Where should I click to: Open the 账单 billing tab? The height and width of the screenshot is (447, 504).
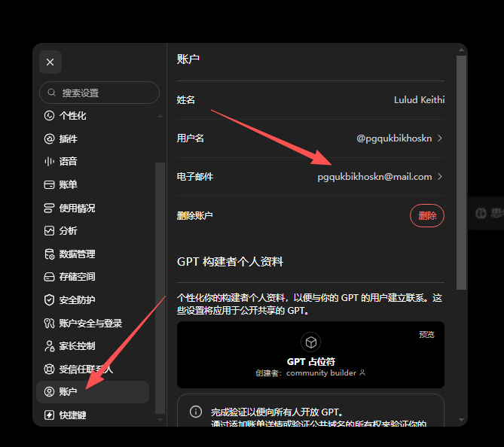click(68, 184)
